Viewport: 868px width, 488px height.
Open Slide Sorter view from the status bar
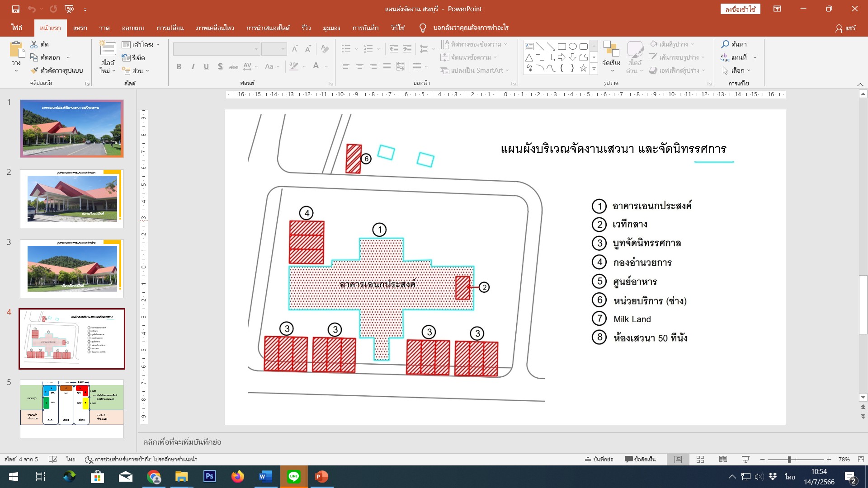tap(700, 460)
